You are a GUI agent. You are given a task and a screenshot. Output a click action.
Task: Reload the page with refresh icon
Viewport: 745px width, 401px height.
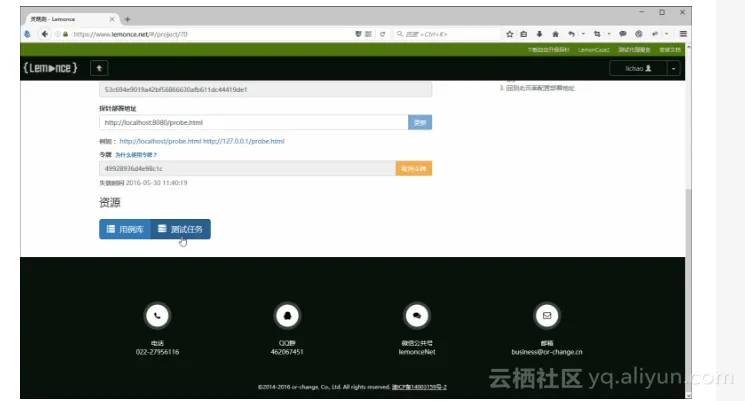(x=382, y=34)
